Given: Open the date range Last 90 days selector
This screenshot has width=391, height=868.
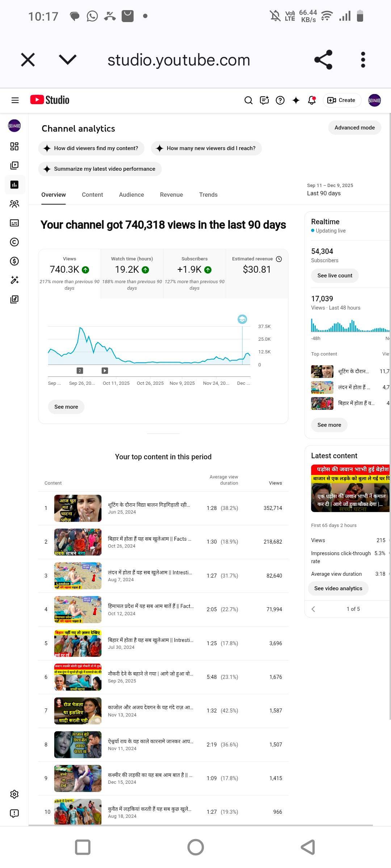Looking at the screenshot, I should pos(329,190).
